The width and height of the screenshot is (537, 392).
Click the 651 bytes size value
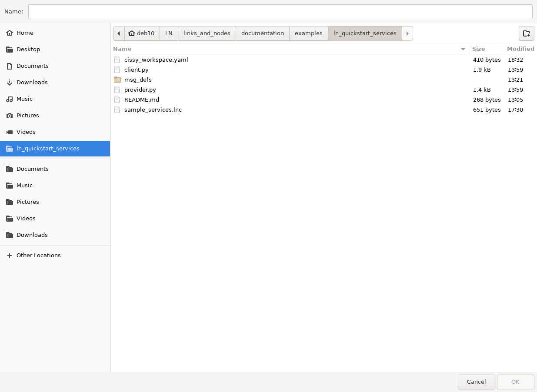(x=487, y=110)
